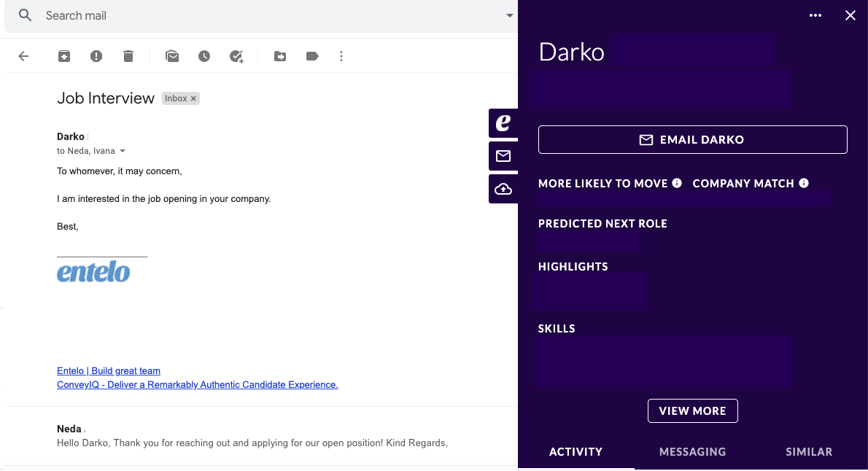Screen dimensions: 868x471
Task: Click the EMAIL DARKO button
Action: 692,139
